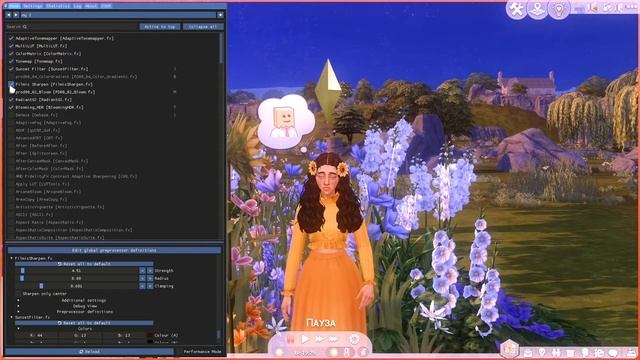Select next preset with right arrow
The width and height of the screenshot is (640, 360).
16,15
